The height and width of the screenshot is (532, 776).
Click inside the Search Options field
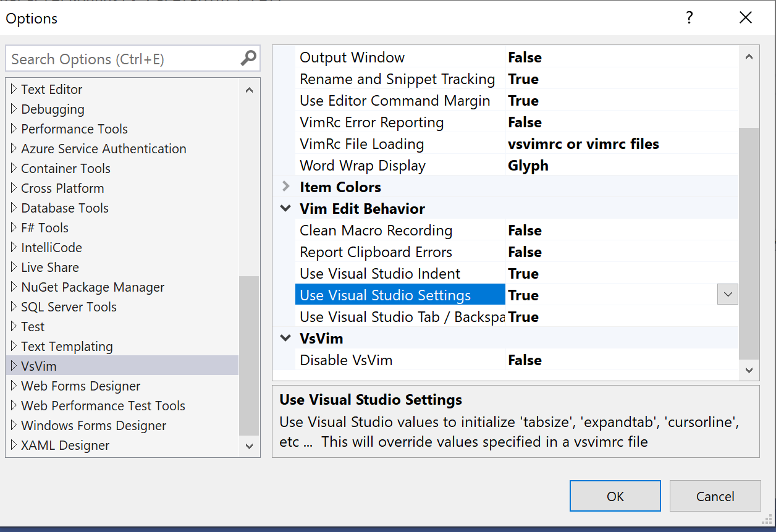(124, 57)
